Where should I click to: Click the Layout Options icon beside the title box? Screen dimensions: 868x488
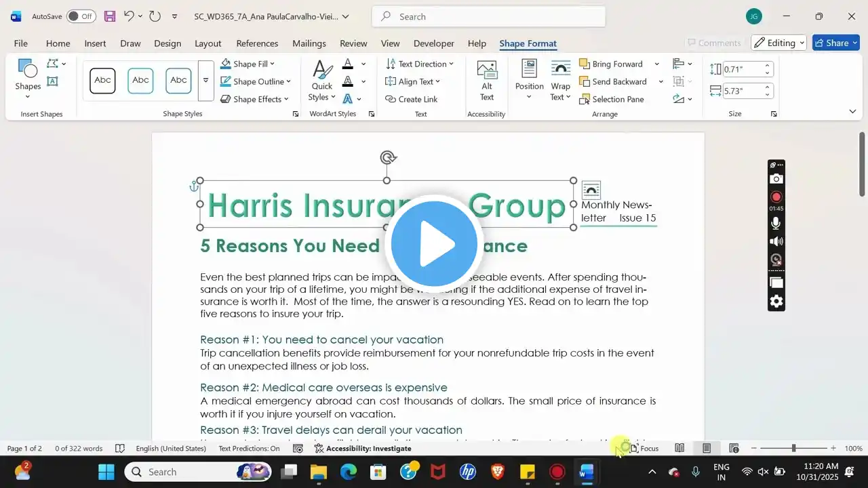coord(591,190)
